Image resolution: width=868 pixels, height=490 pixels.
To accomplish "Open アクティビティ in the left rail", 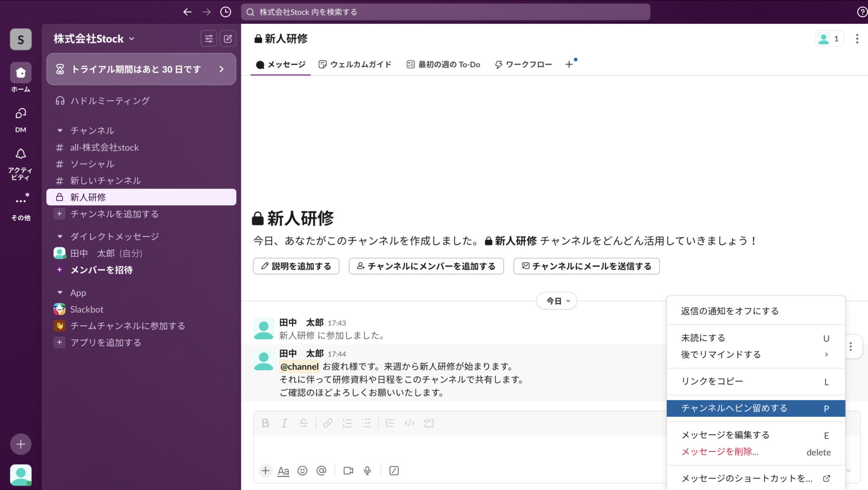I will pyautogui.click(x=20, y=159).
